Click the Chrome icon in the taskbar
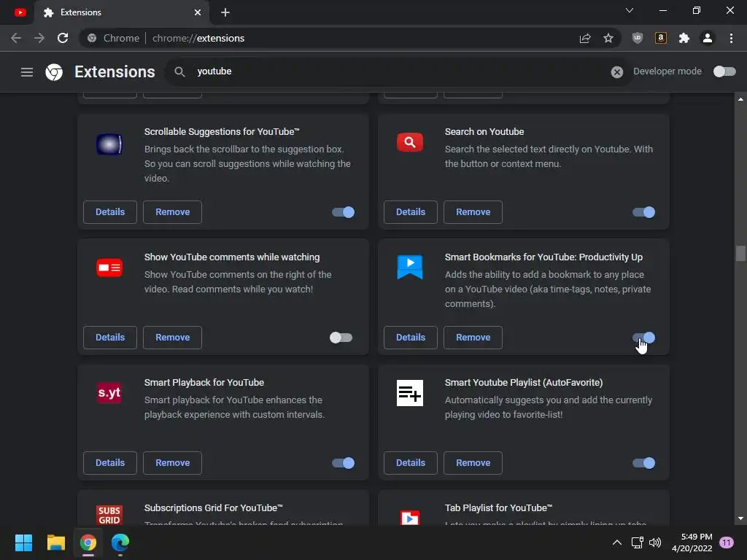This screenshot has height=560, width=747. tap(88, 542)
